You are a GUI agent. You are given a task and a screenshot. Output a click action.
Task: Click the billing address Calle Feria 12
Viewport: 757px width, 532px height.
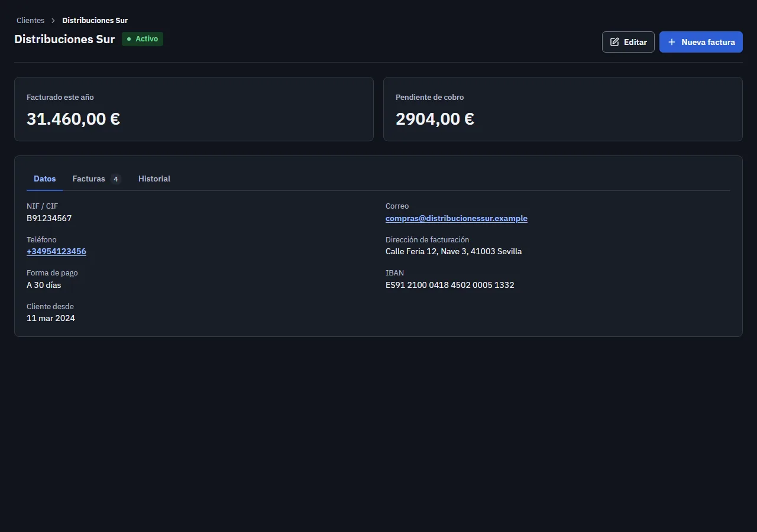coord(454,251)
